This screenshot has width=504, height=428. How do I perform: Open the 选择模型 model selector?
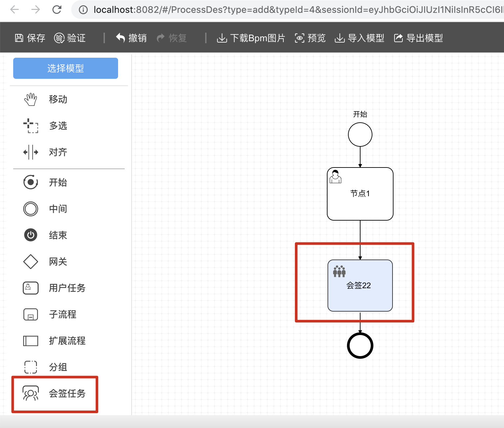pos(65,68)
